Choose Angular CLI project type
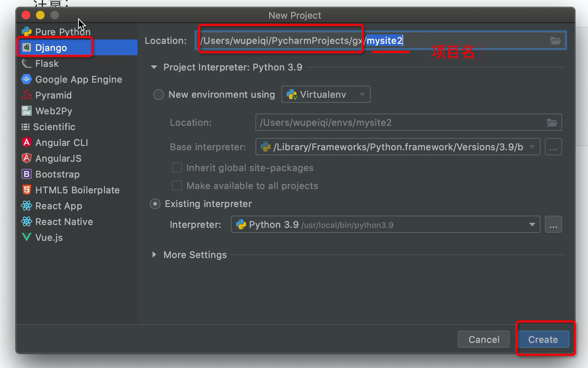 click(26, 142)
